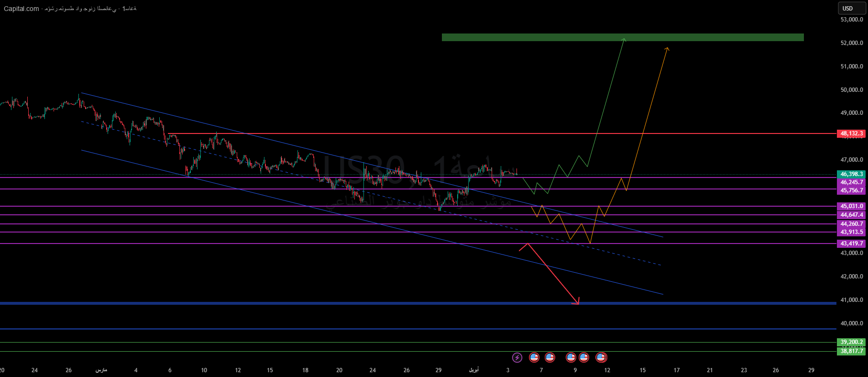
Task: Select the purple 46,245.7 price label
Action: pos(851,182)
